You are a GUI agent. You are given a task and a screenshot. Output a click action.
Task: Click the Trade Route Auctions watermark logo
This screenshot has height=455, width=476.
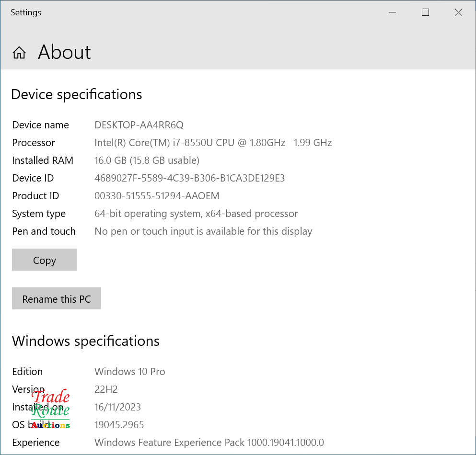coord(51,410)
